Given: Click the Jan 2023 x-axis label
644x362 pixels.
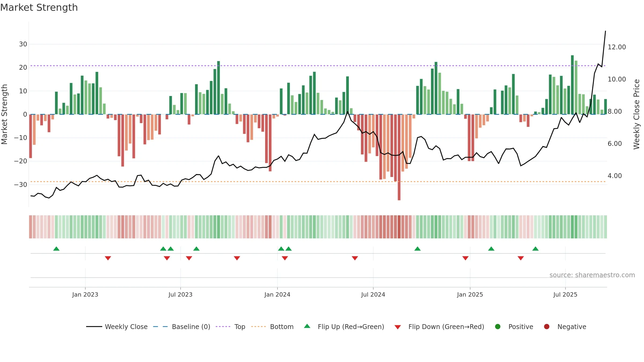Looking at the screenshot, I should pos(85,294).
